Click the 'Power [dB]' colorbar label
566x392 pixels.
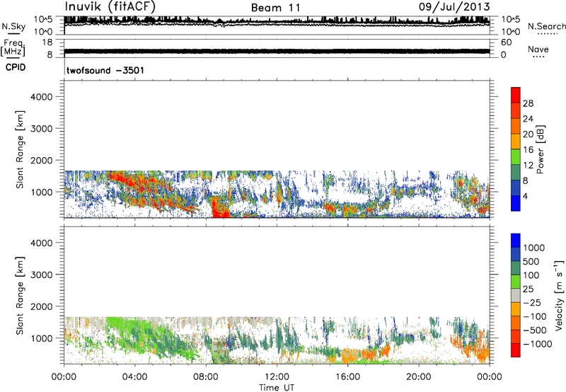(540, 149)
